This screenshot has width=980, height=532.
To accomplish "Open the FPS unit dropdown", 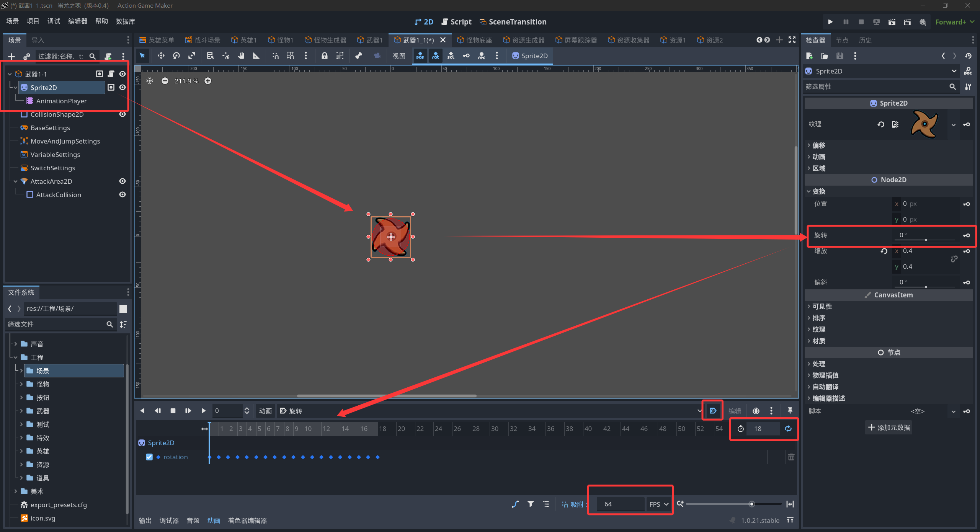I will (x=659, y=504).
